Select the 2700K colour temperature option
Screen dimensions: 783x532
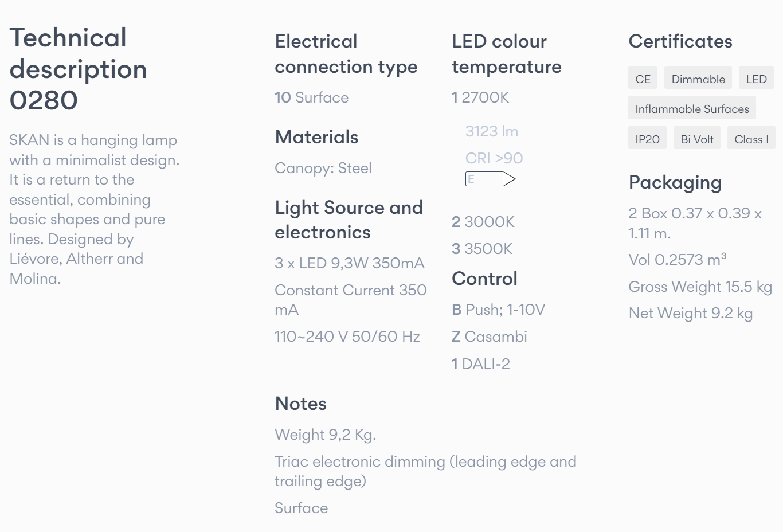[x=480, y=97]
